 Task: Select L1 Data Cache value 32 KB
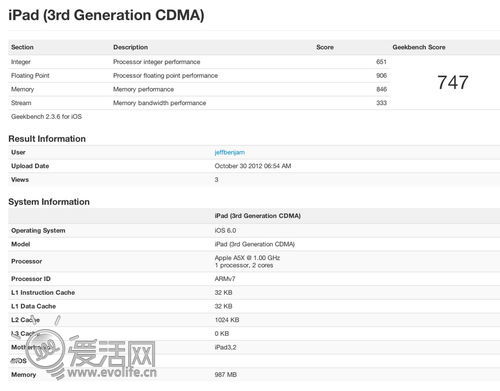pos(223,306)
